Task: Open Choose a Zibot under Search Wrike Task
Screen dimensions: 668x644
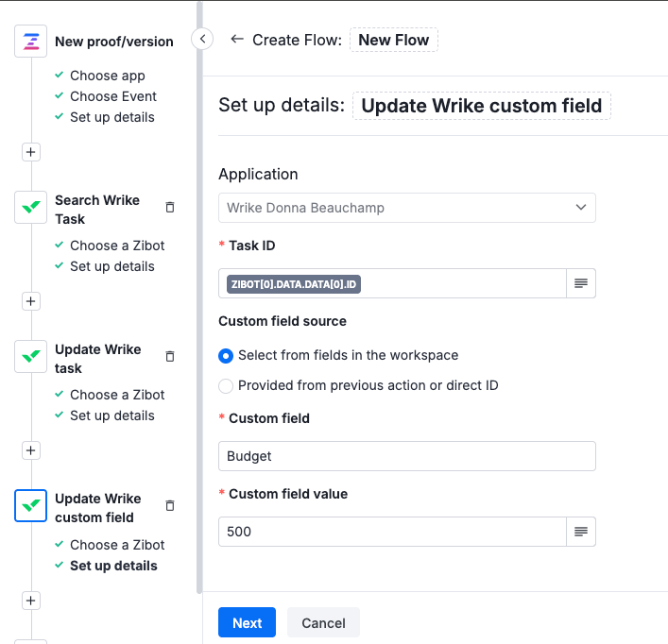Action: (117, 246)
